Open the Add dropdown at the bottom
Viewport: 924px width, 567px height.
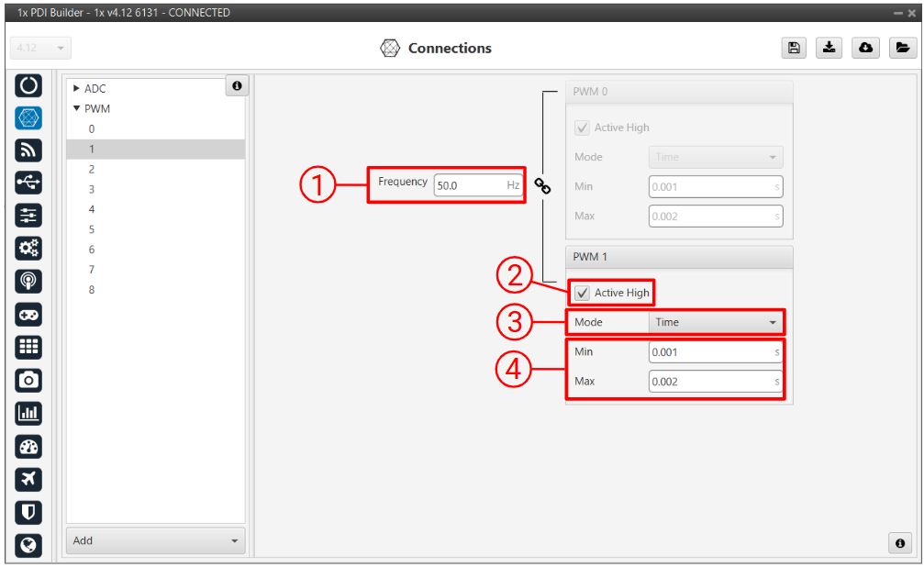coord(155,540)
